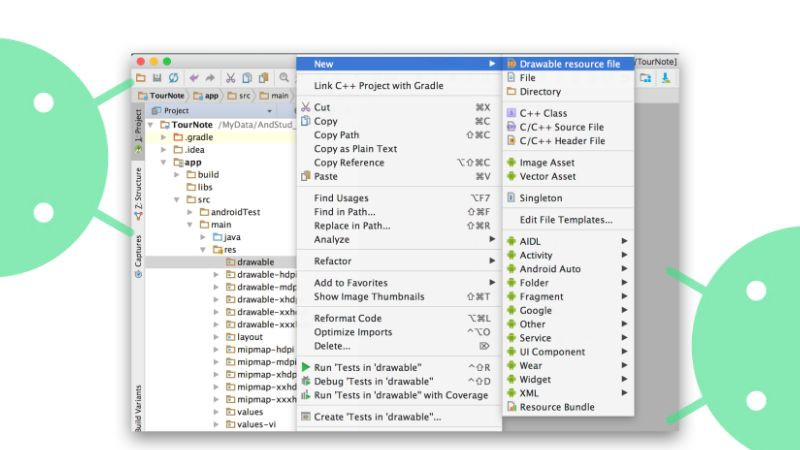
Task: Choose New in the context menu
Action: (399, 64)
